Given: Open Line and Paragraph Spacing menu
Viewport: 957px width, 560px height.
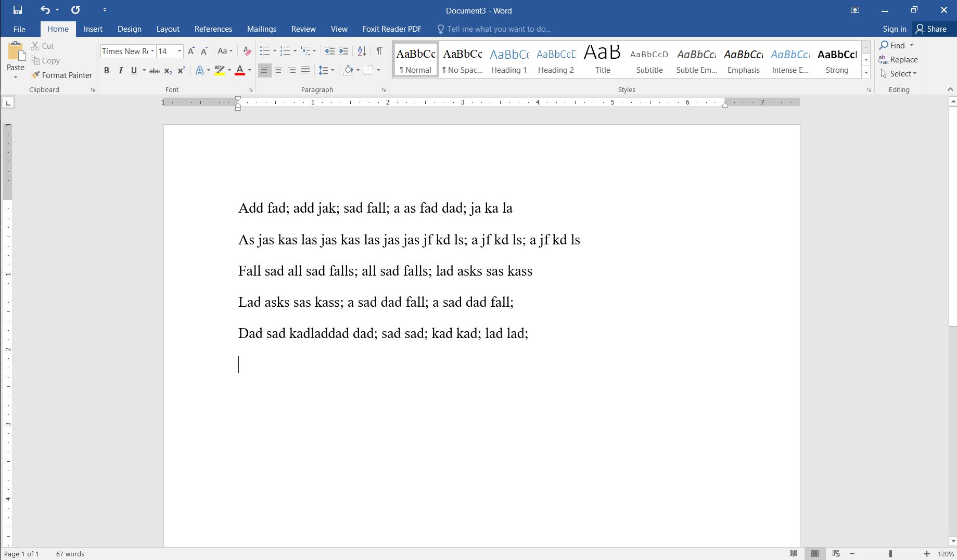Looking at the screenshot, I should coord(326,70).
